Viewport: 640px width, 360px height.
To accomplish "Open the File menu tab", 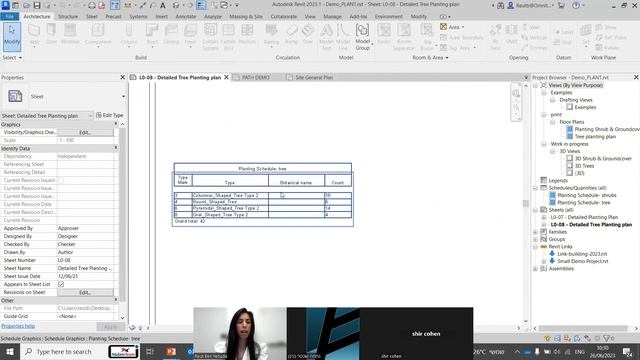I will (x=9, y=16).
